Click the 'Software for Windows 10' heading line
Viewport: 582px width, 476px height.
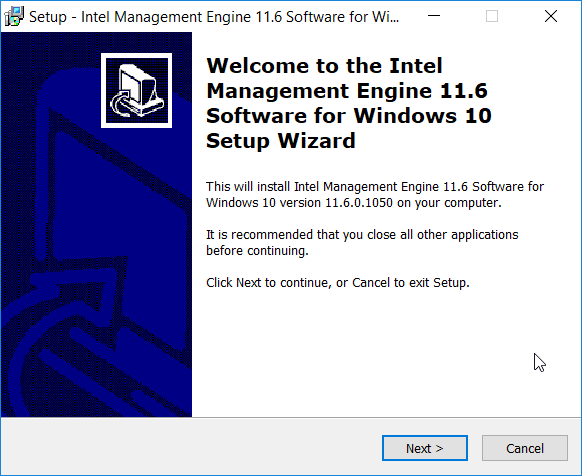pyautogui.click(x=349, y=115)
